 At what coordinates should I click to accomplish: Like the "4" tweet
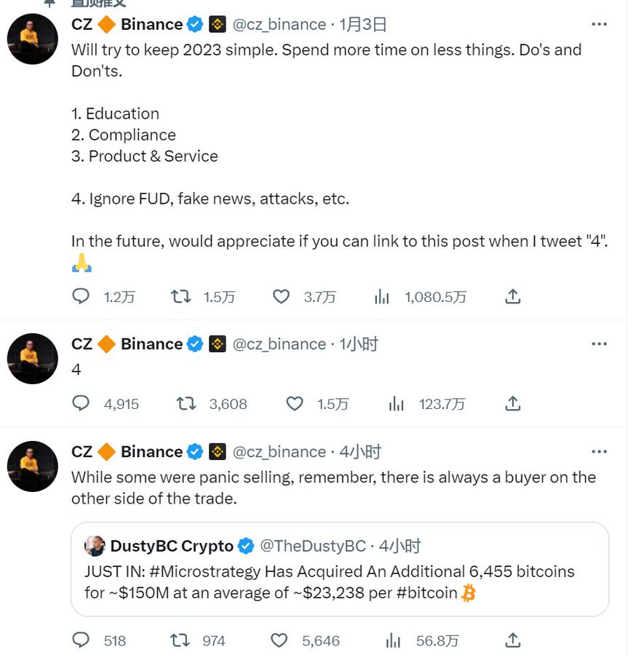(x=294, y=403)
